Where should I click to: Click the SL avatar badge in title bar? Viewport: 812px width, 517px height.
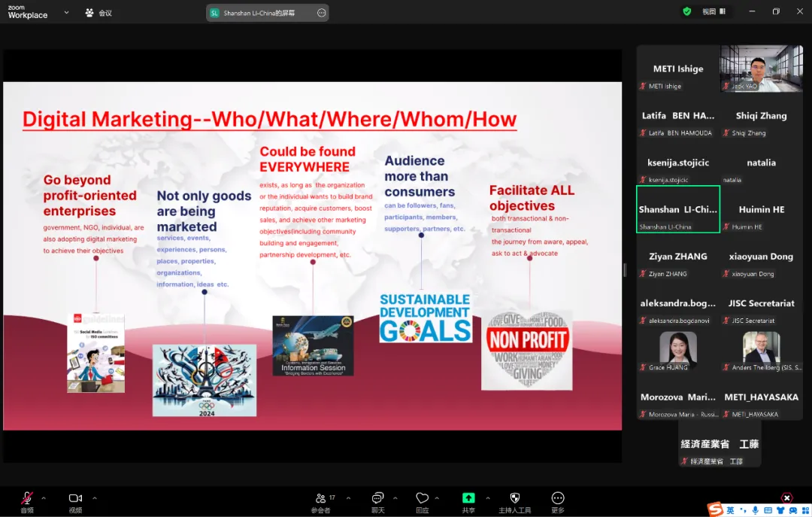(x=214, y=13)
